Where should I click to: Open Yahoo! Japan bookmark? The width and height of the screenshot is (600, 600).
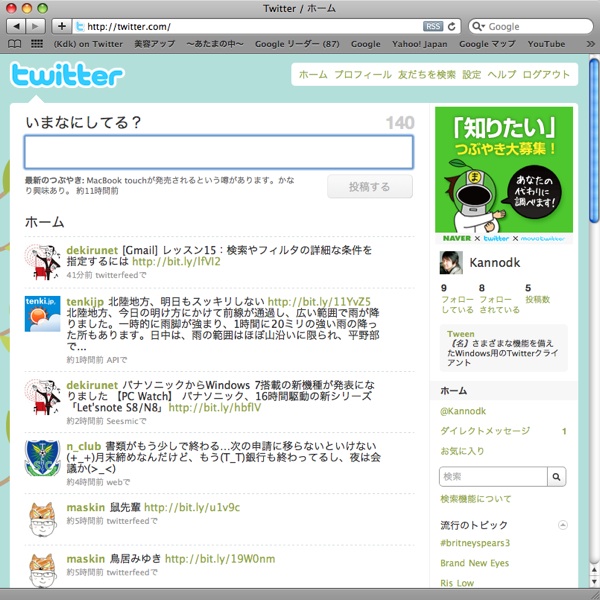point(419,44)
